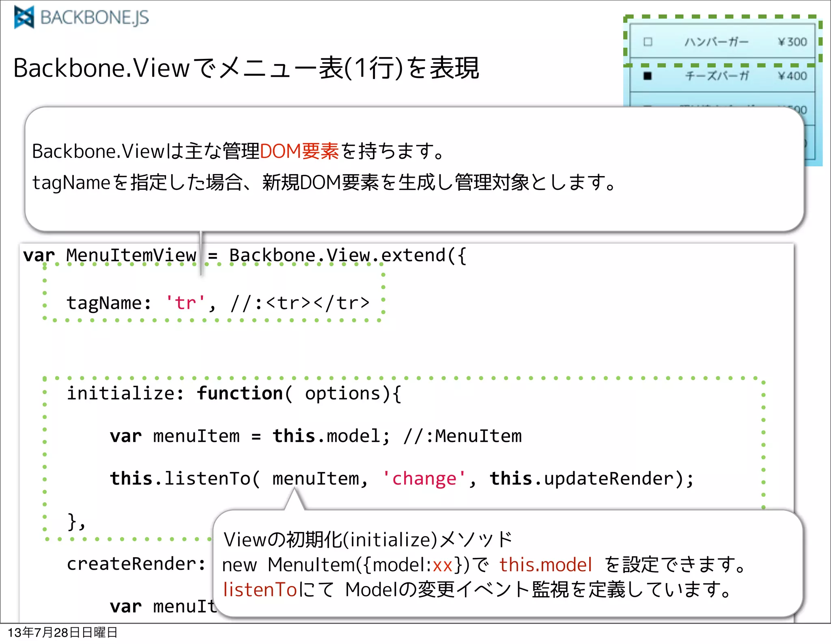The image size is (831, 644).
Task: Click the var menuItem = this.model line
Action: 316,436
